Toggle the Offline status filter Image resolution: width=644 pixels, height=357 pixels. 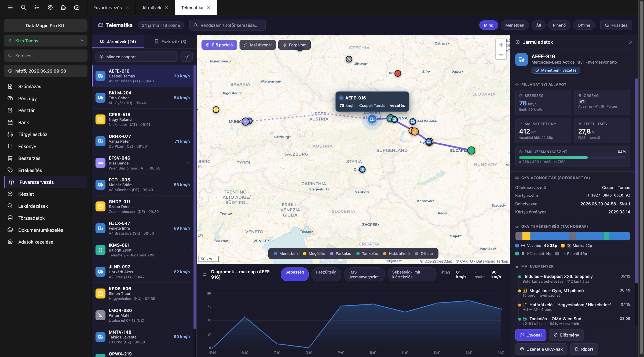point(584,25)
